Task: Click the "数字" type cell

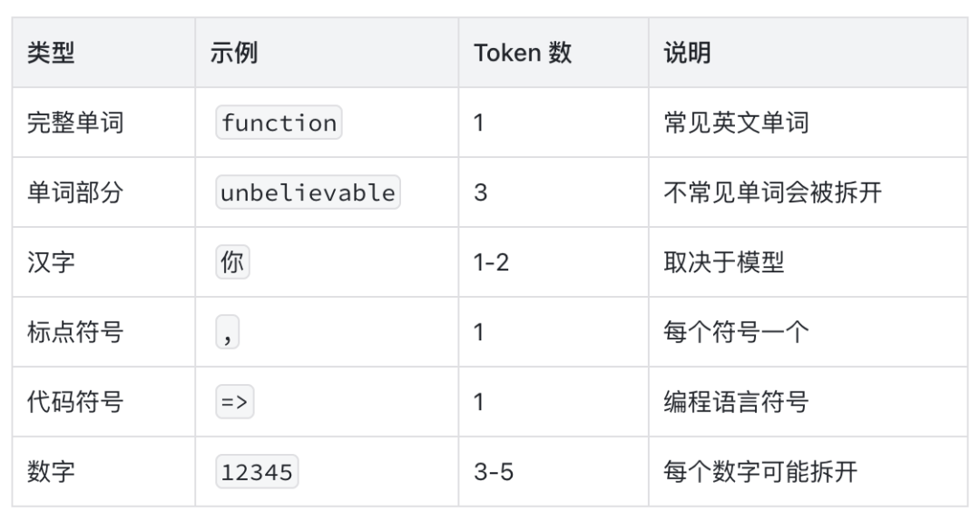Action: 51,472
